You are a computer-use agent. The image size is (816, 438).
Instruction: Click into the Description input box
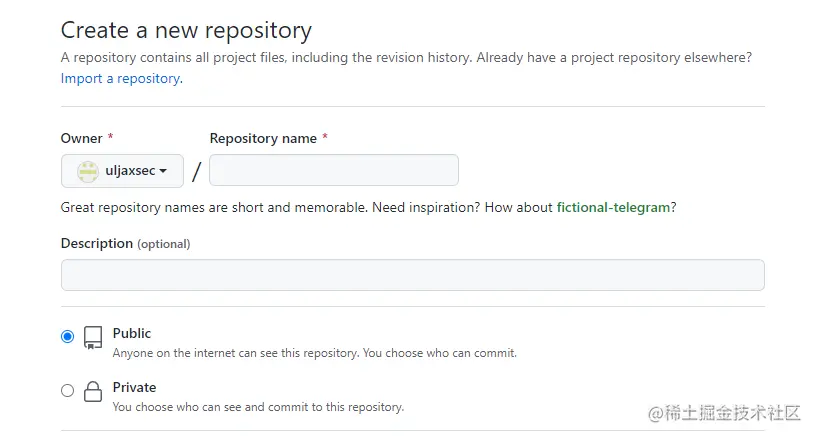pos(412,275)
